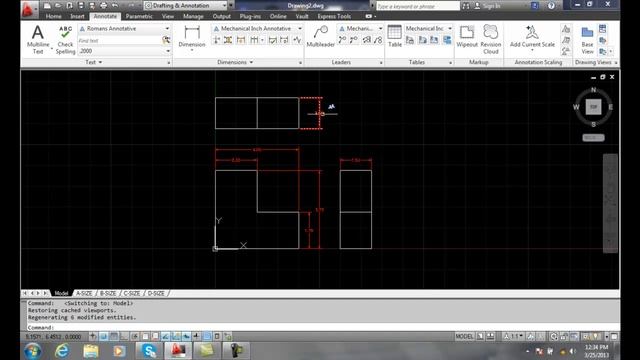640x360 pixels.
Task: Switch to the Manage ribbon tab
Action: point(193,16)
